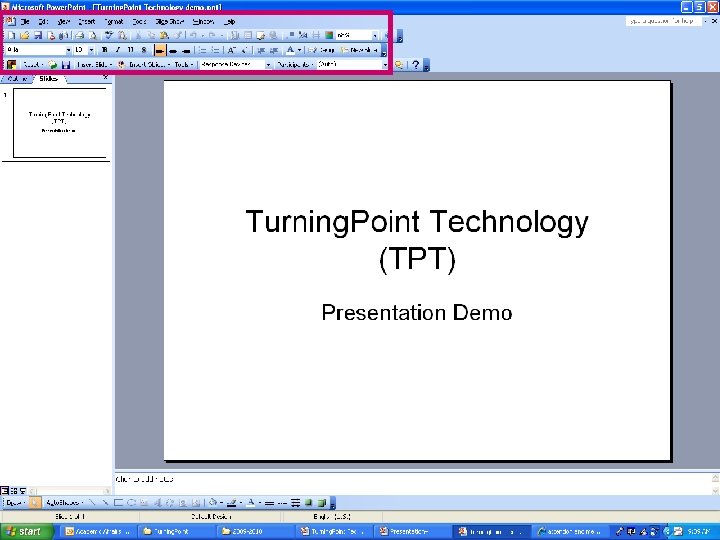Open the Participants list combo box
The height and width of the screenshot is (540, 720).
(353, 65)
